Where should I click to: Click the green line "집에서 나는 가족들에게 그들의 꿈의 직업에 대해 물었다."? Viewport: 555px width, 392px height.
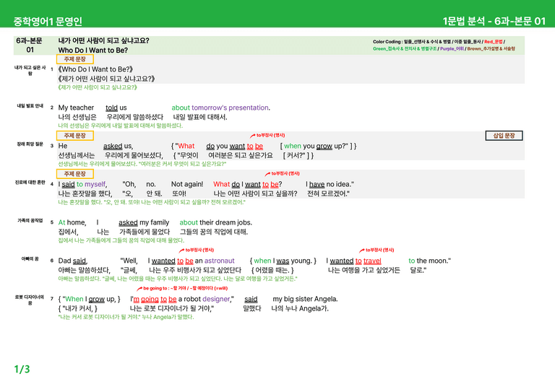[121, 240]
